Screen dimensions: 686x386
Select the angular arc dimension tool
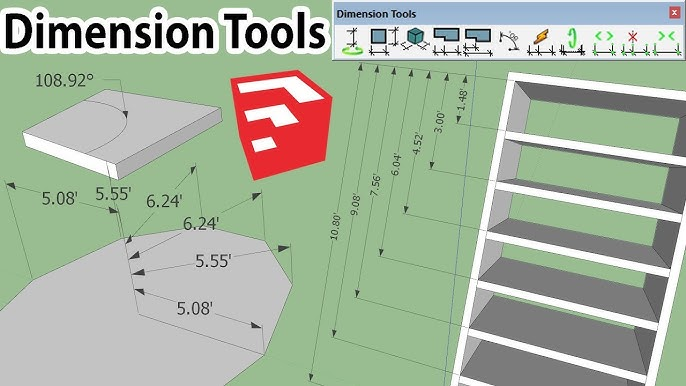510,41
